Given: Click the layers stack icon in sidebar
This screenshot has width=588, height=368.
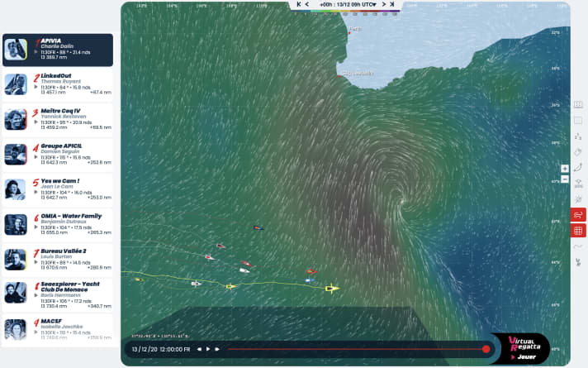Looking at the screenshot, I should click(x=578, y=184).
